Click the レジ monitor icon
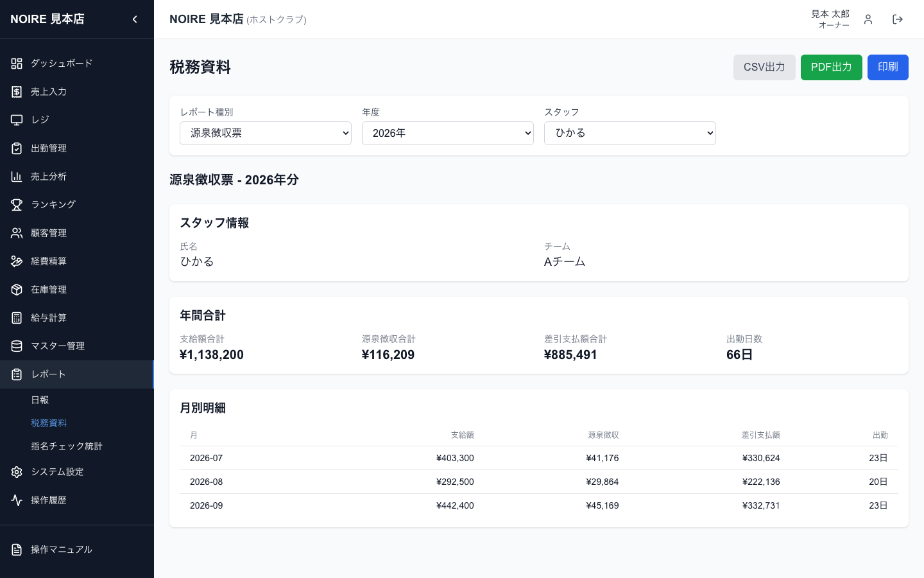The width and height of the screenshot is (924, 578). point(17,120)
